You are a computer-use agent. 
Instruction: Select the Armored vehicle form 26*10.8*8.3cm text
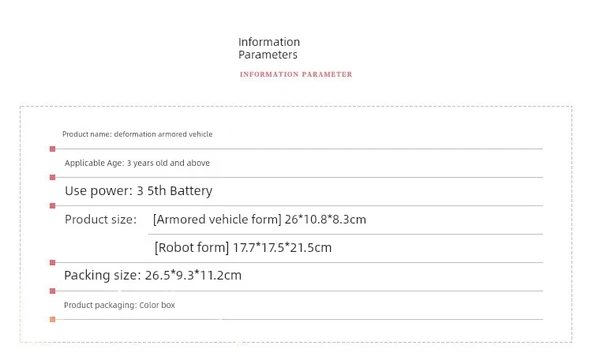pos(260,219)
